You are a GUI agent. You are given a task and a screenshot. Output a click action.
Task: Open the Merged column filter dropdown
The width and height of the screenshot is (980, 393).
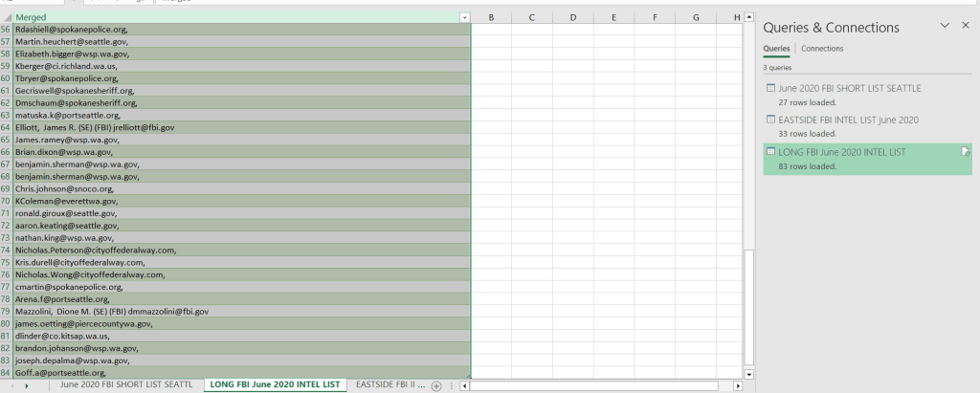464,17
